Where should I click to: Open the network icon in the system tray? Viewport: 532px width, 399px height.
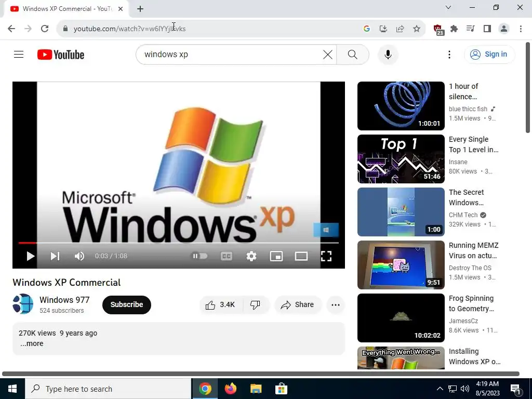(453, 389)
